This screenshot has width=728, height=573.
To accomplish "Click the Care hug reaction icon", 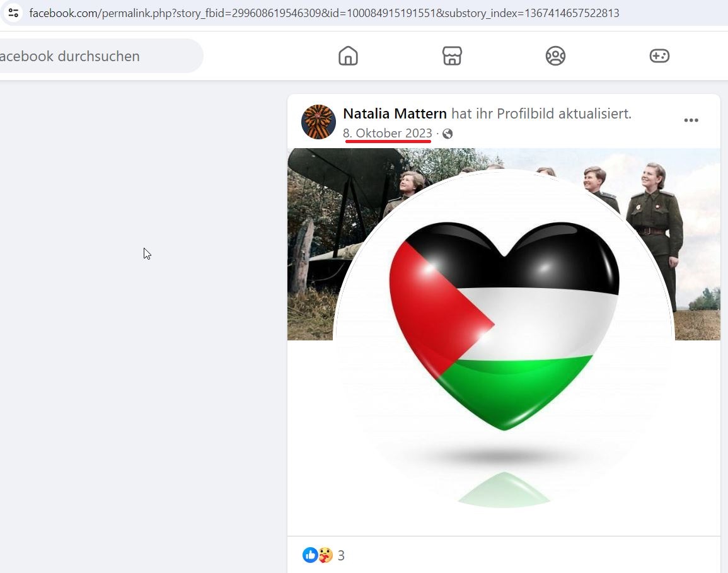I will click(325, 555).
